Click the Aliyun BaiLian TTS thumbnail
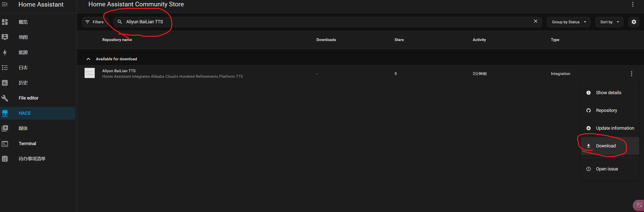This screenshot has width=644, height=212. click(90, 73)
